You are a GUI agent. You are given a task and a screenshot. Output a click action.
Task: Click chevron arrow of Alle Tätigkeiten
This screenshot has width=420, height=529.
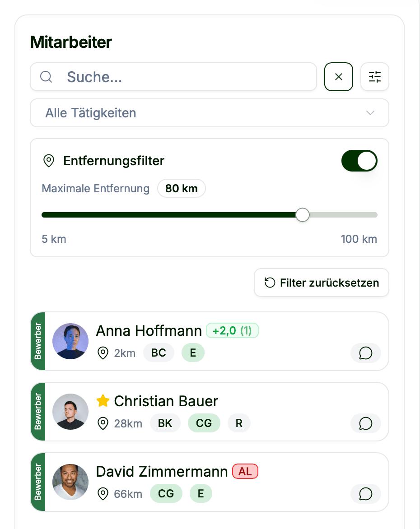coord(370,113)
